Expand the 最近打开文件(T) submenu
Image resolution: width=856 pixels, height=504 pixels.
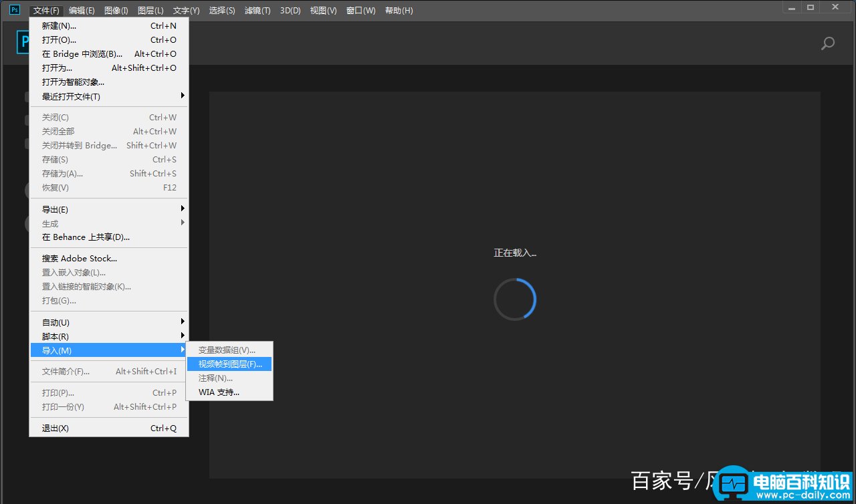coord(109,96)
